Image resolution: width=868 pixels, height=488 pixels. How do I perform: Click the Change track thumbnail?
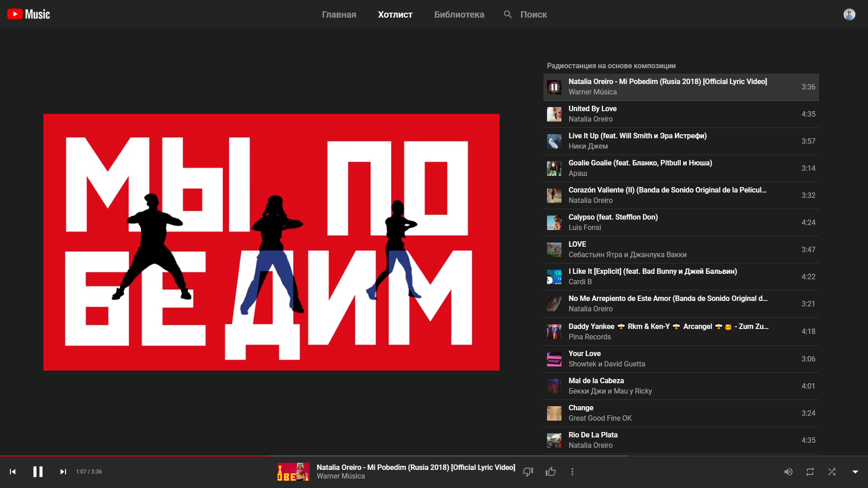point(554,413)
